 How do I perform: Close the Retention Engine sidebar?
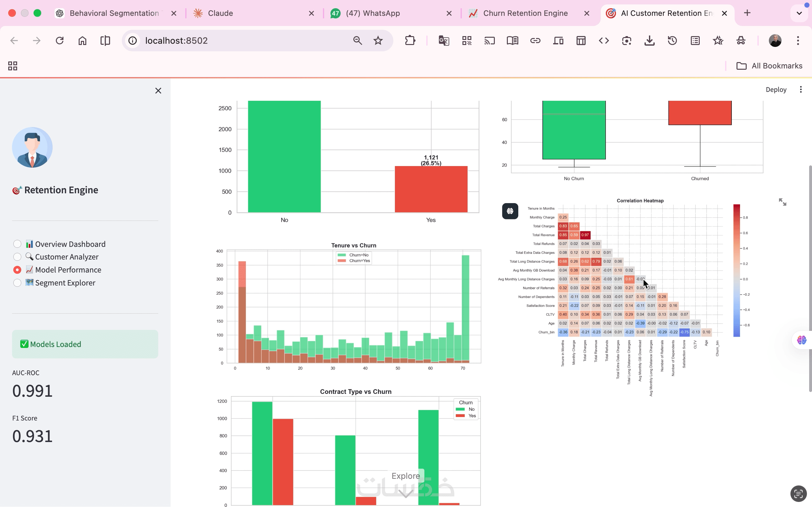coord(158,91)
